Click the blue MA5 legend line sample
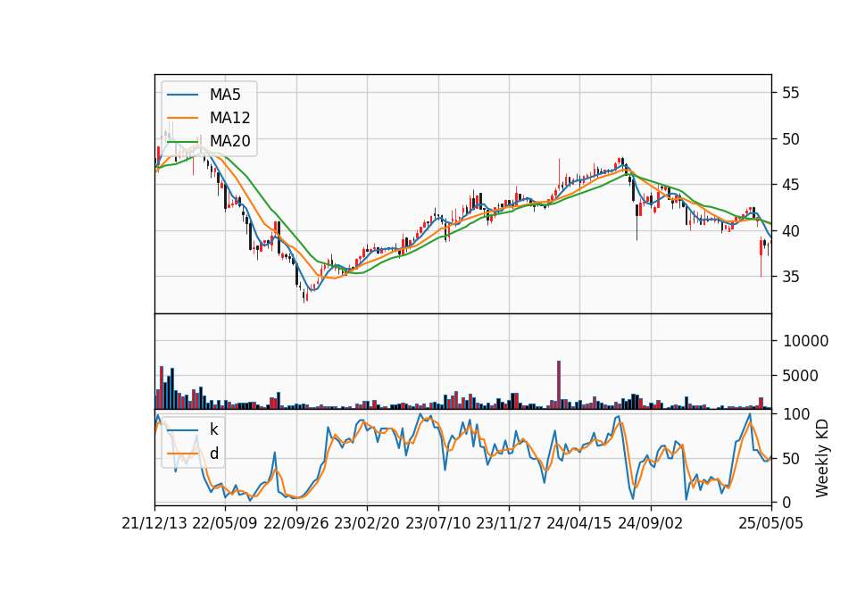 coord(182,95)
